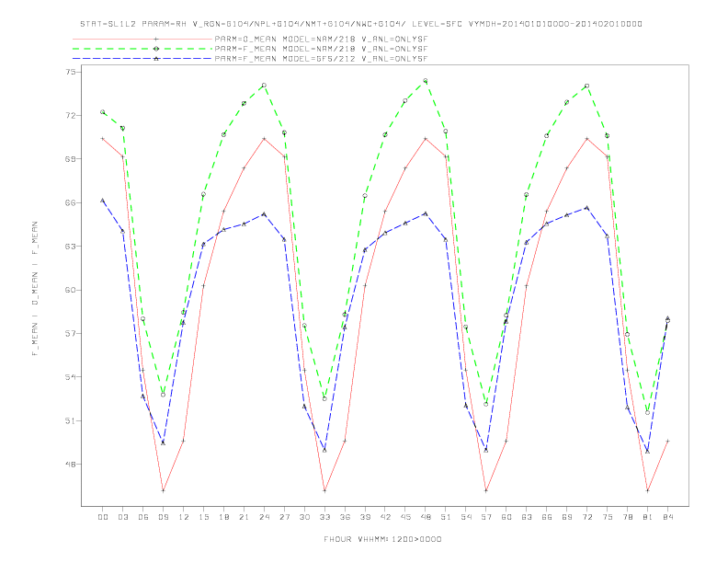Click the x-axis title FHOUR VHHMM

pyautogui.click(x=382, y=539)
